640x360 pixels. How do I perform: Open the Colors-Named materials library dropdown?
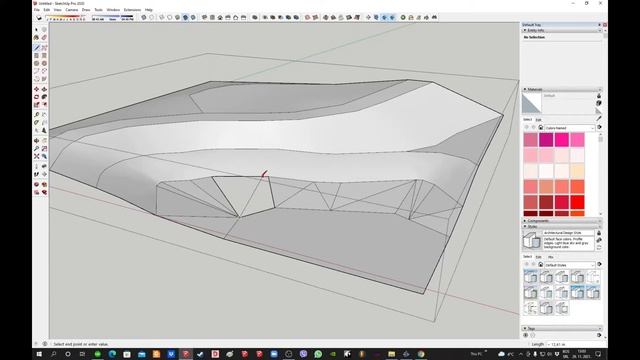coord(569,128)
